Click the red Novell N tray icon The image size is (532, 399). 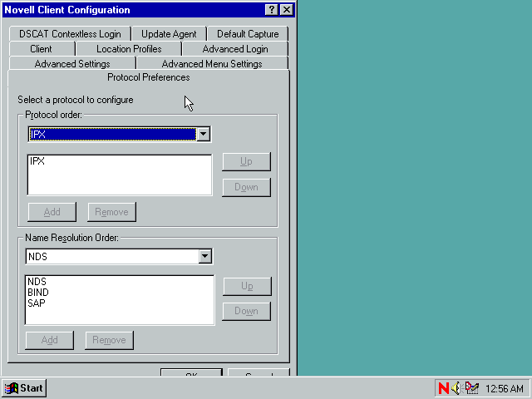(443, 388)
